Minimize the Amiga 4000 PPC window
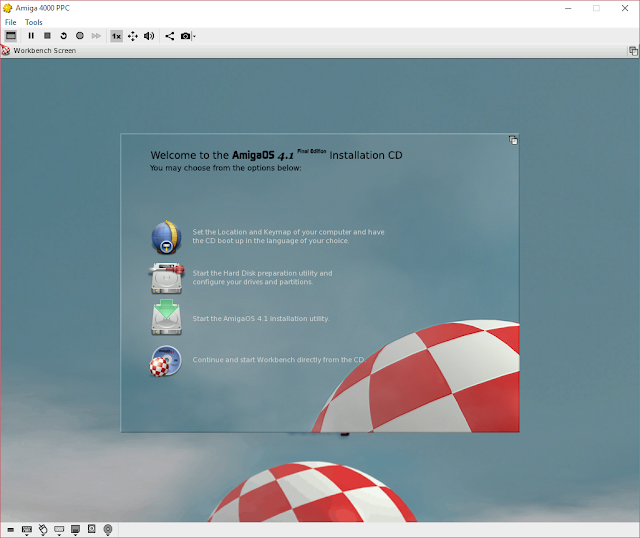 (x=568, y=8)
